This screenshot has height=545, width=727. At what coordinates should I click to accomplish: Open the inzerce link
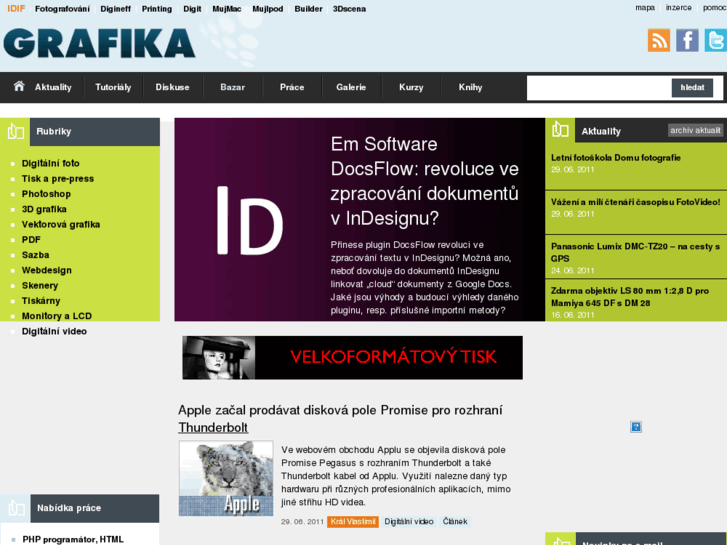678,8
